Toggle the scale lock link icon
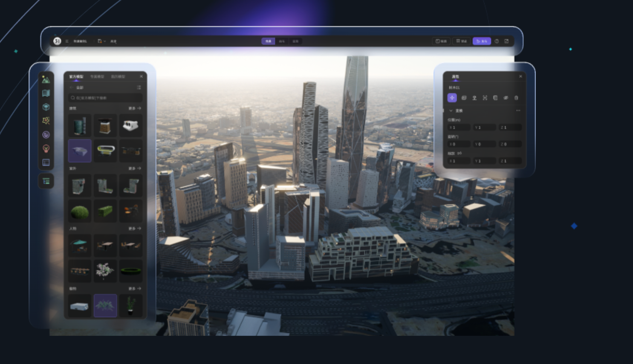633x364 pixels. click(459, 153)
